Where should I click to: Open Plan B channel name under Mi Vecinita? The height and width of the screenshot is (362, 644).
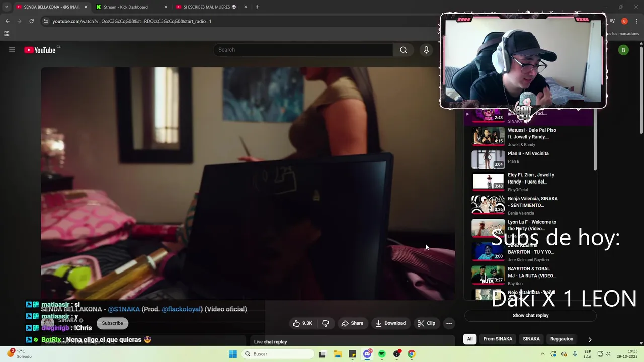[513, 161]
